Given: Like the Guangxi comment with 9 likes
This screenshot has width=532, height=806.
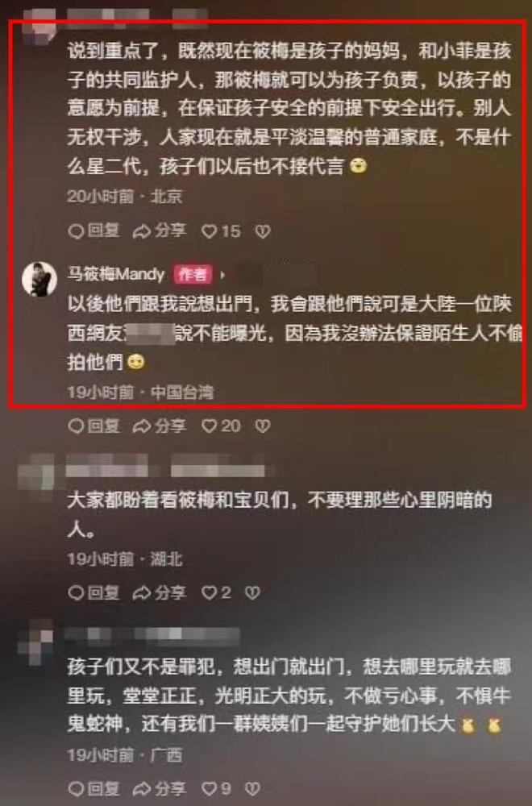Looking at the screenshot, I should coord(216,788).
